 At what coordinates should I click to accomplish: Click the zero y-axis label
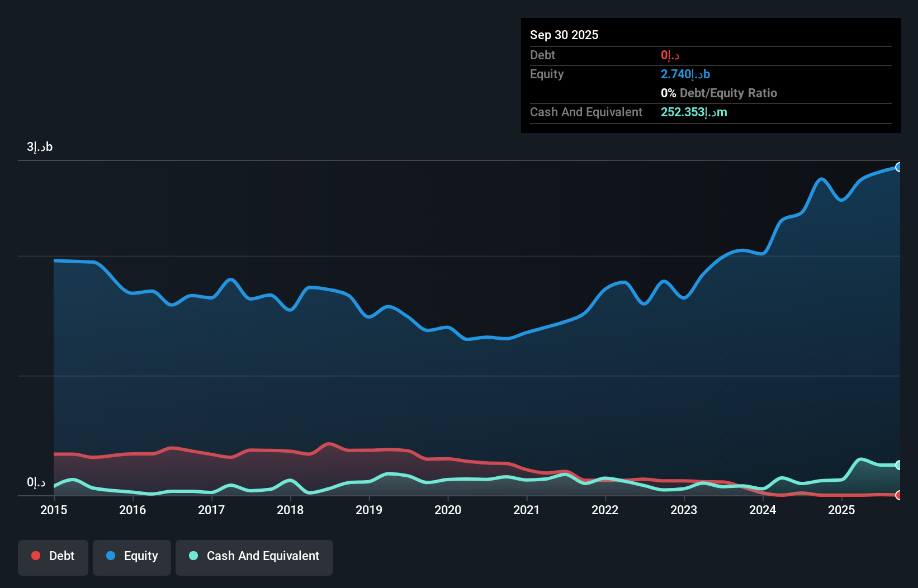tap(36, 482)
